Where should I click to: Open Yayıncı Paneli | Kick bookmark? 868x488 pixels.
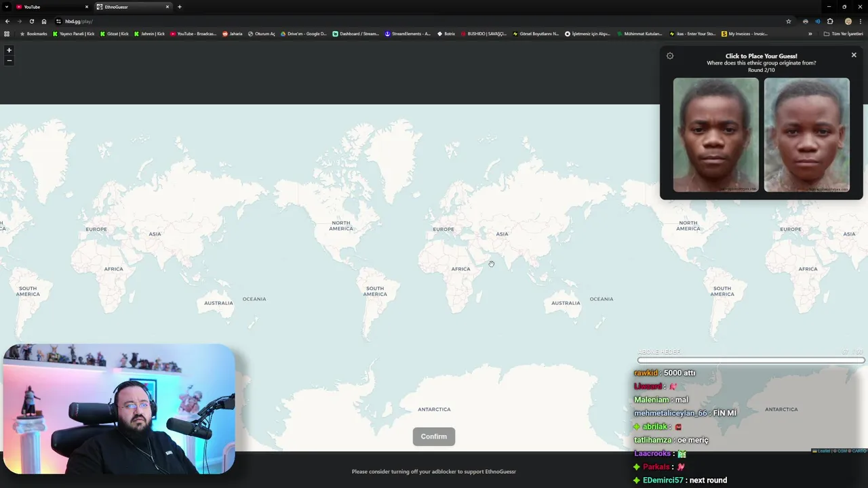pos(73,33)
